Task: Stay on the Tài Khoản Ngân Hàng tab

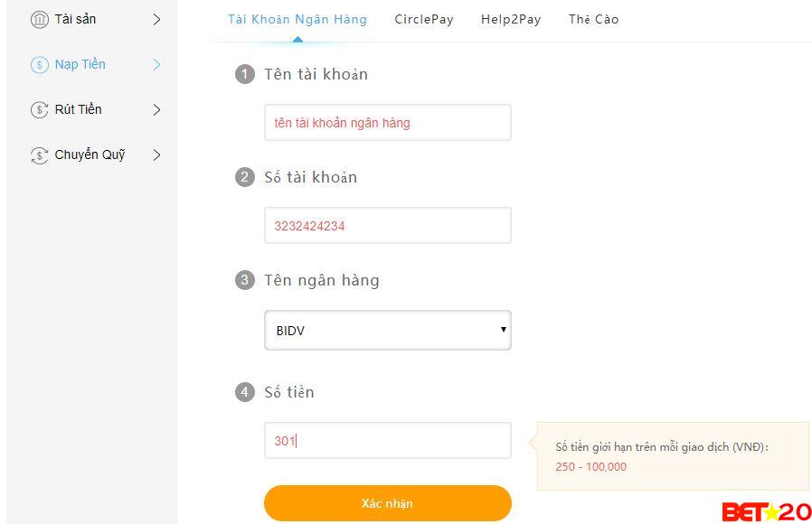Action: (x=297, y=18)
